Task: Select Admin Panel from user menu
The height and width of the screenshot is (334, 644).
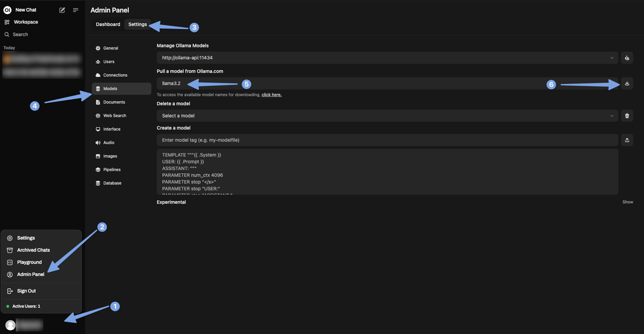Action: 31,274
